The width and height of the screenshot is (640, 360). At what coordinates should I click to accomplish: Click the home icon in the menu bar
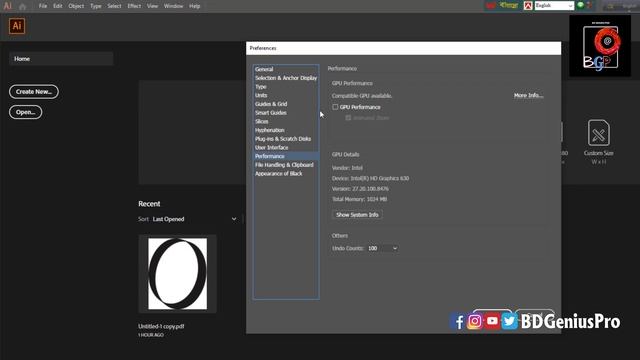click(22, 7)
